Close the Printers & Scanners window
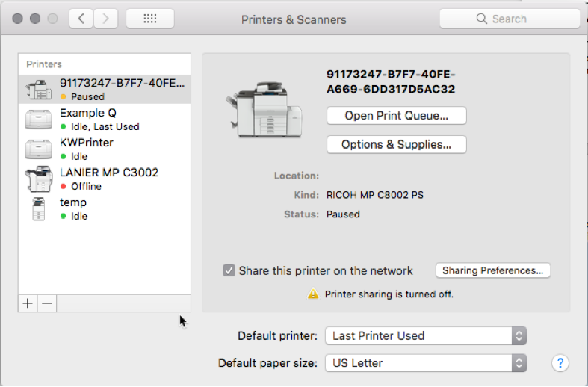Screen dimensions: 588x387 [17, 19]
